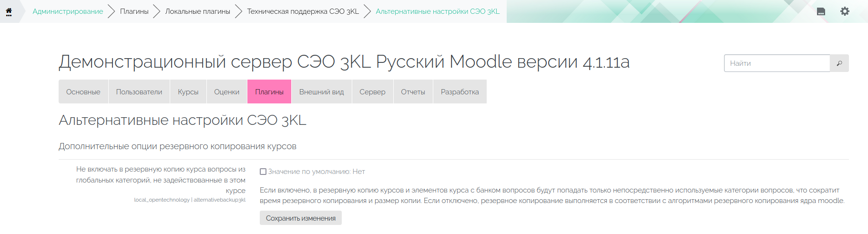Click the Сохранить изменения button

(x=301, y=218)
